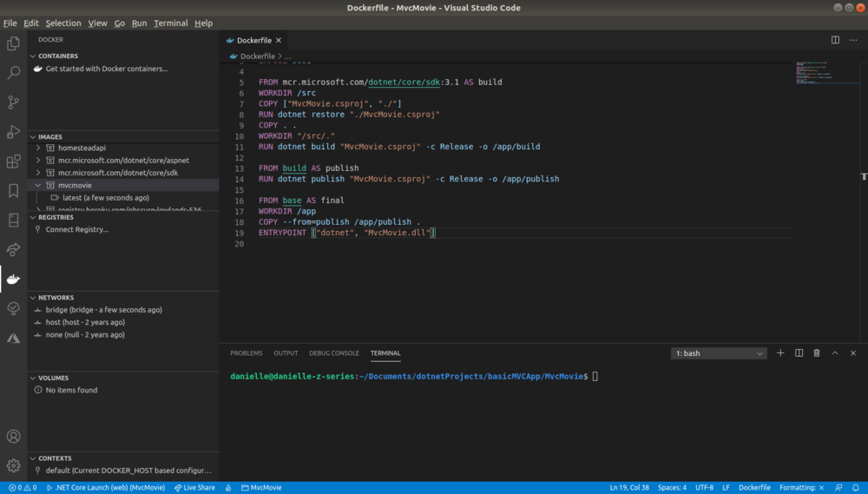Switch to the PROBLEMS tab

247,352
